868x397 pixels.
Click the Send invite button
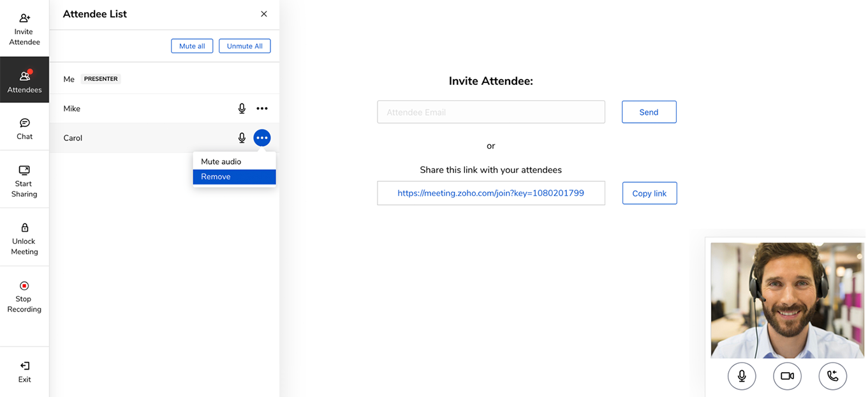coord(649,112)
